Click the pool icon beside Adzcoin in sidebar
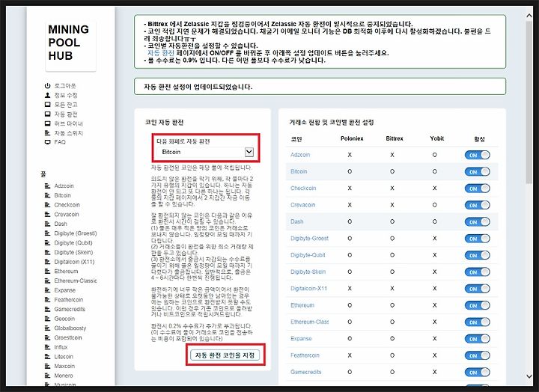The width and height of the screenshot is (539, 392). (x=47, y=186)
